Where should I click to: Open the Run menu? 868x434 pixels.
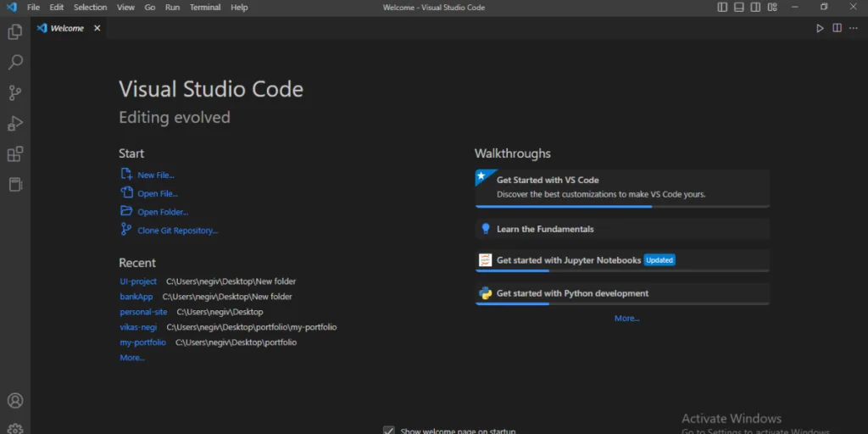point(172,7)
